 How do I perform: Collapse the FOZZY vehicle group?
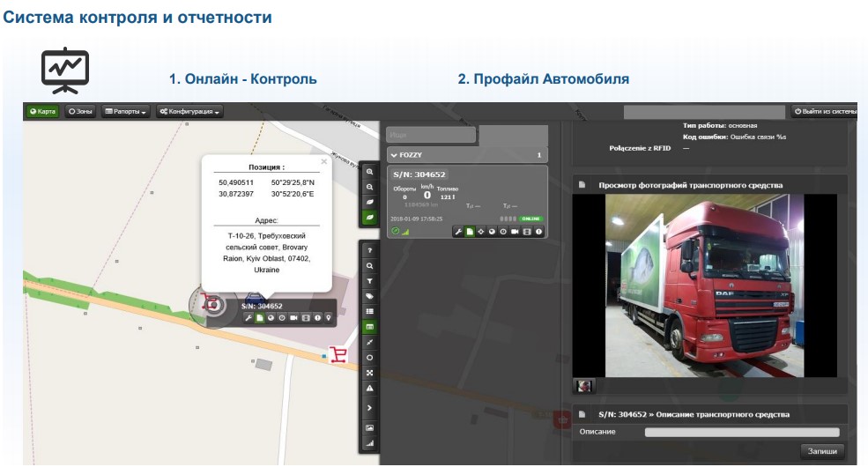pyautogui.click(x=394, y=155)
